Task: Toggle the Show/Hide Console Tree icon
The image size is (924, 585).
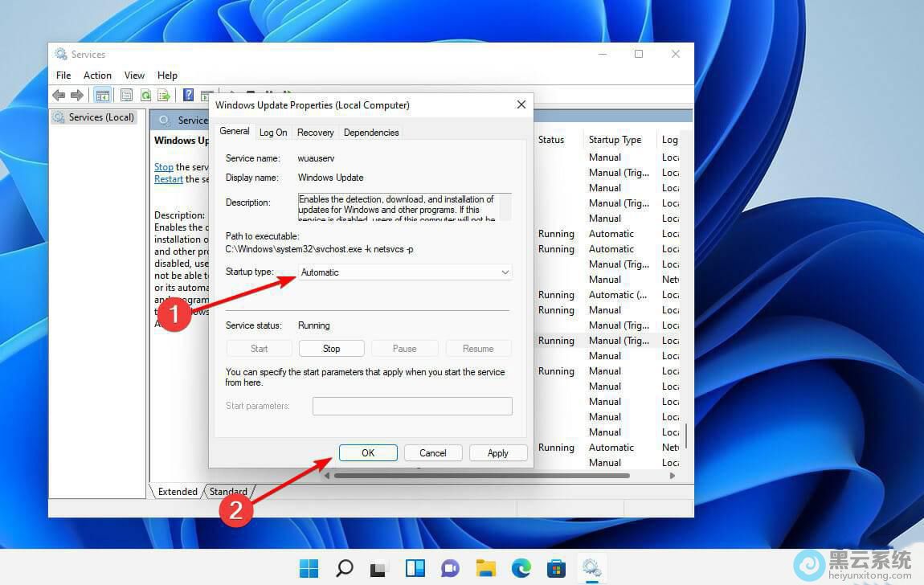Action: coord(103,96)
